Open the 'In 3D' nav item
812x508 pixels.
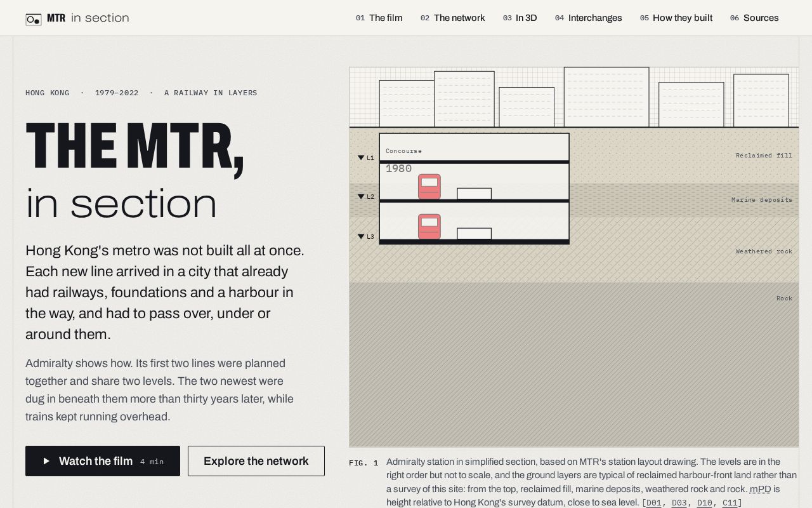click(x=520, y=18)
